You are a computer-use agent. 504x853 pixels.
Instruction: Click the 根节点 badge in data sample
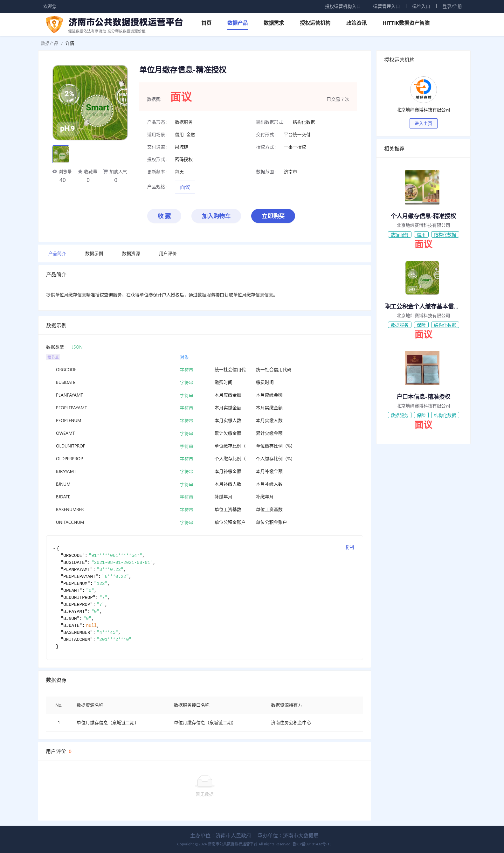53,357
